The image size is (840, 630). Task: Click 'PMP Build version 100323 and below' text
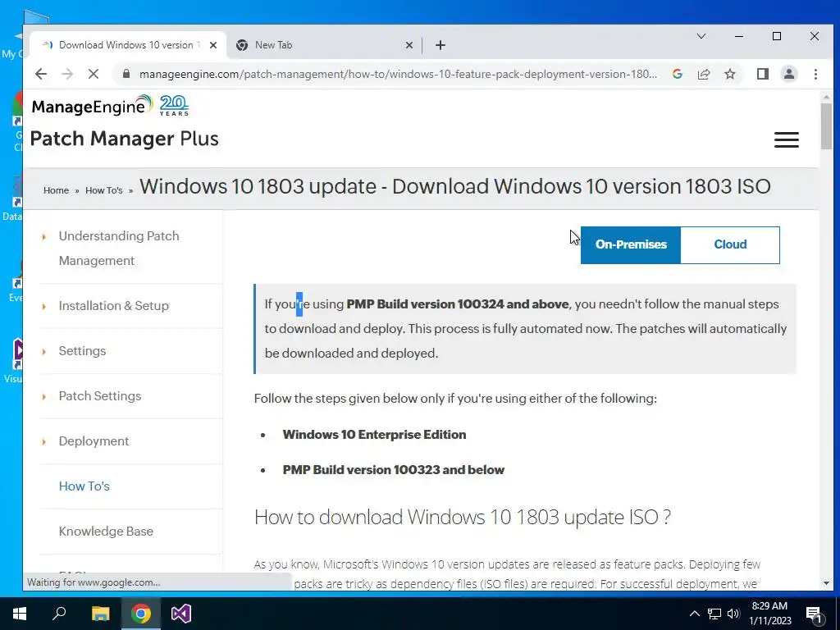pos(394,470)
